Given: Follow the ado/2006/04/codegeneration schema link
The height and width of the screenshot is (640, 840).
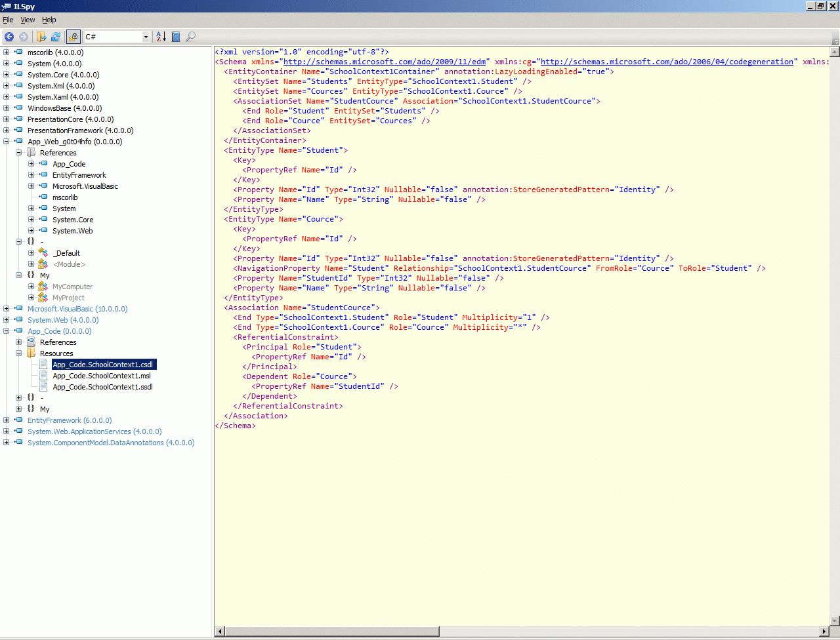Looking at the screenshot, I should click(666, 62).
